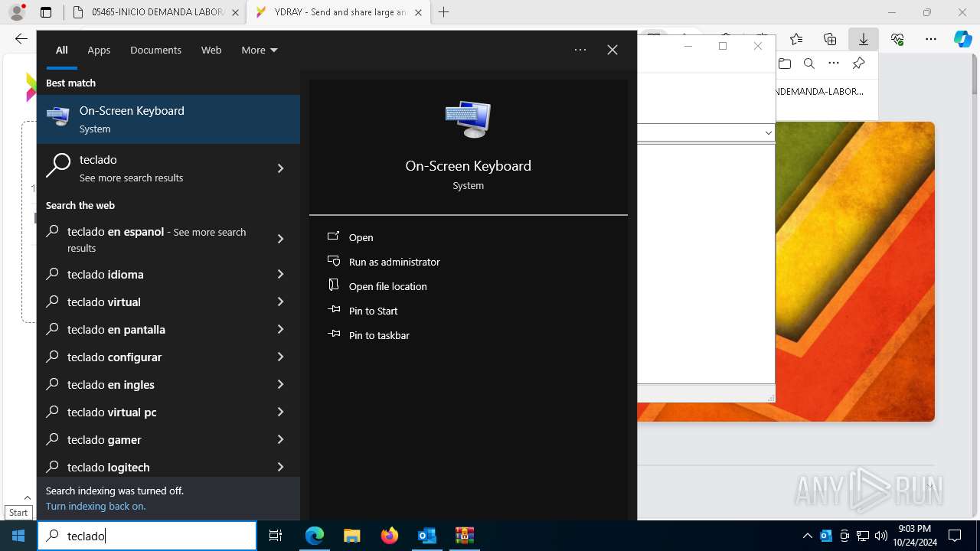The height and width of the screenshot is (551, 980).
Task: Click the Windows Start button
Action: coord(18,536)
